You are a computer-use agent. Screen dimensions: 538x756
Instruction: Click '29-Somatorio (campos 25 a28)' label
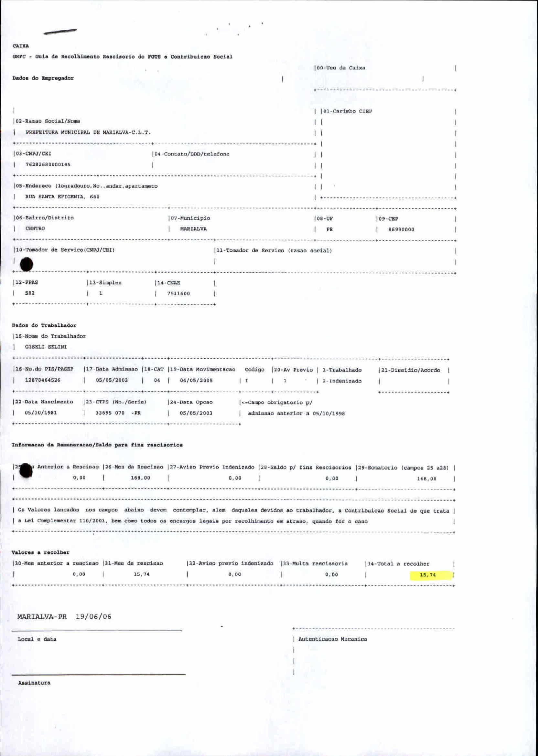(403, 468)
